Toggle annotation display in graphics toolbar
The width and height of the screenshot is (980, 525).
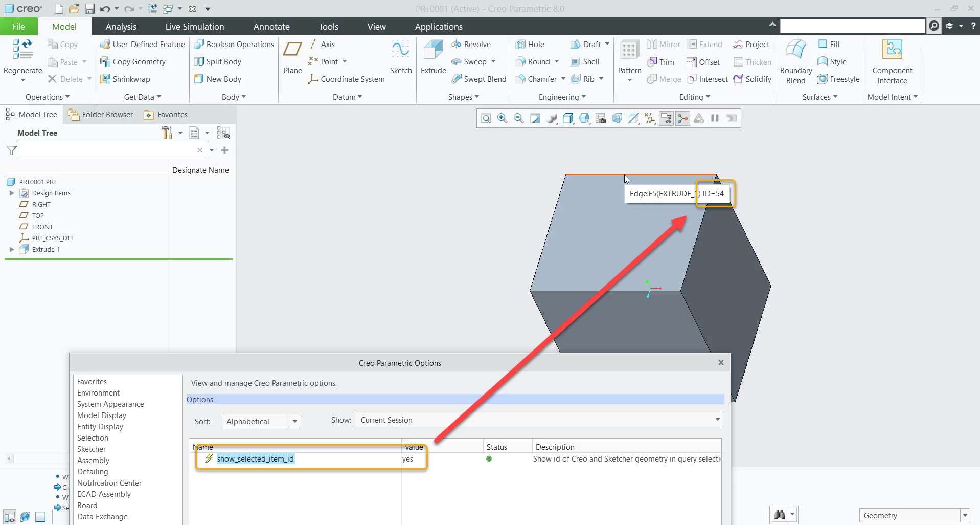click(666, 119)
